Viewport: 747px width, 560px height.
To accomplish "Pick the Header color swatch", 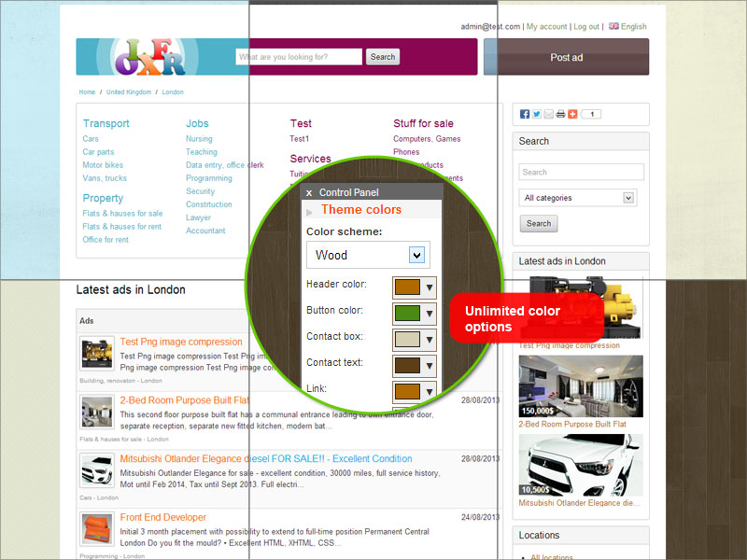I will [x=407, y=287].
